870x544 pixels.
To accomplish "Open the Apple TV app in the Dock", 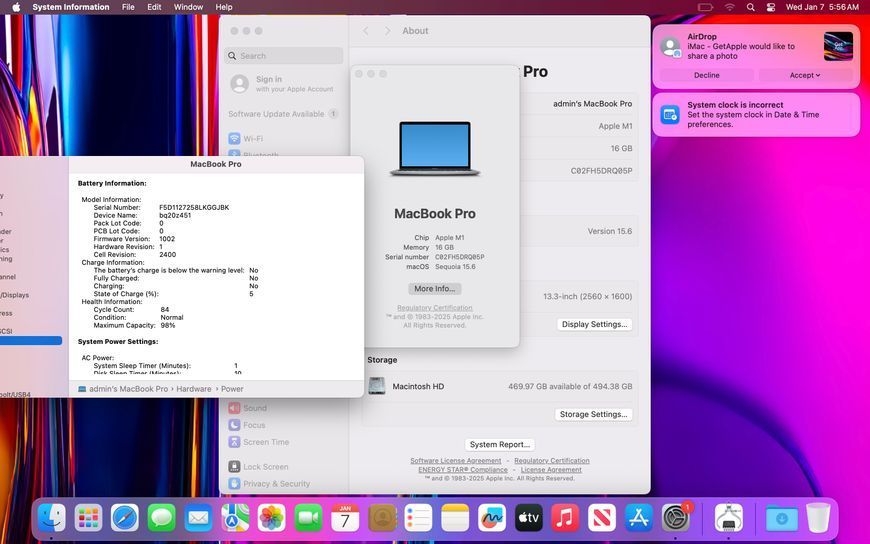I will click(x=528, y=518).
